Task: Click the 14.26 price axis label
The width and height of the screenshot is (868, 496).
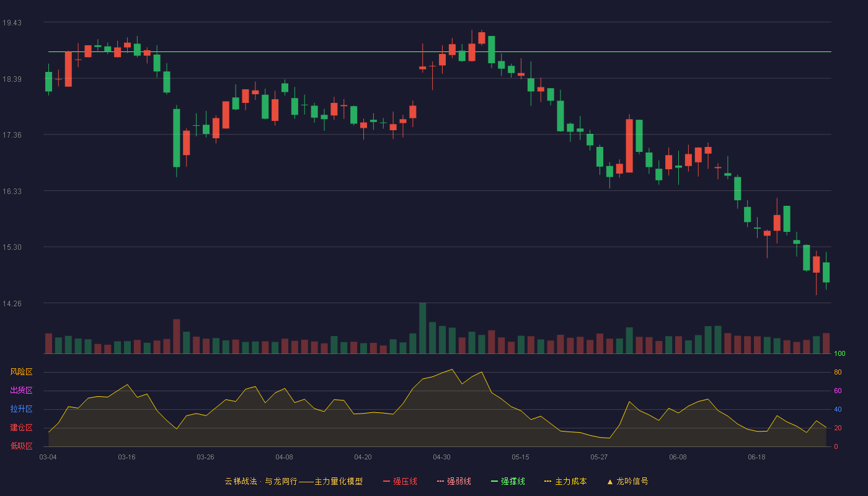Action: [x=12, y=303]
